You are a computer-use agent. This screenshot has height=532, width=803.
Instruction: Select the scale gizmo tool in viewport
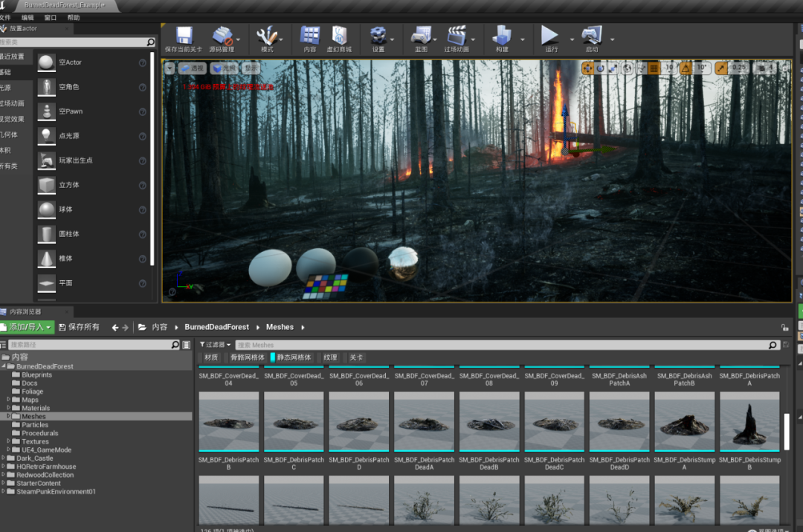coord(613,68)
